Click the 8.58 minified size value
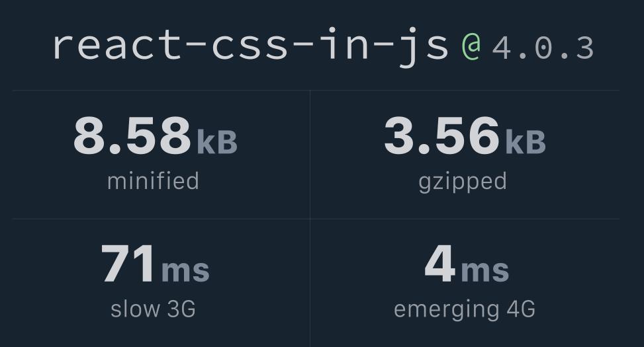 coord(132,135)
